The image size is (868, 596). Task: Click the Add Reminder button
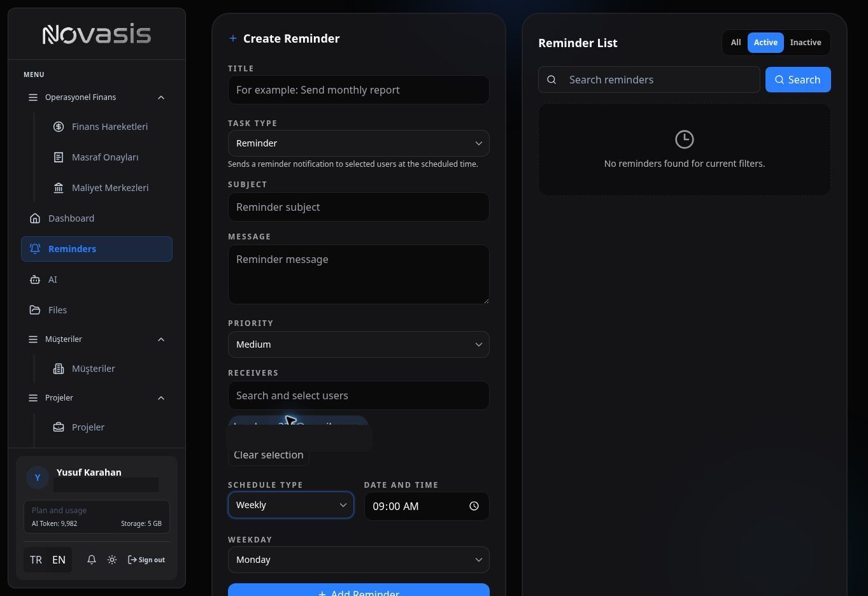tap(359, 590)
